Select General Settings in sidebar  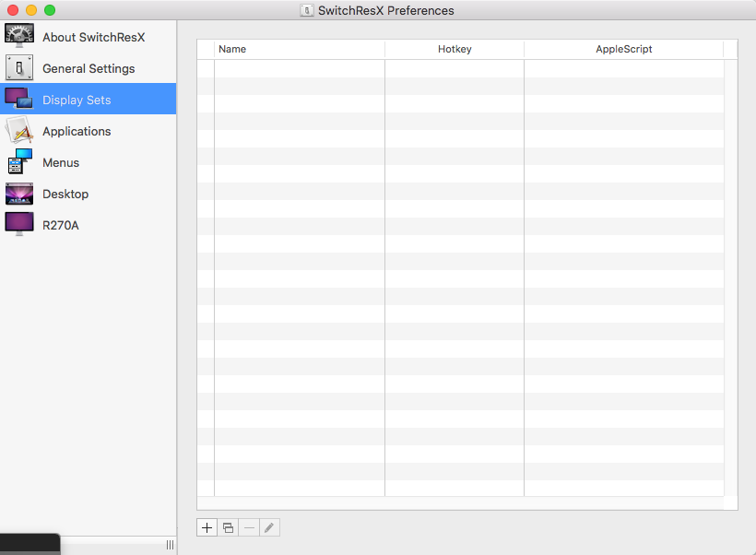click(x=89, y=68)
